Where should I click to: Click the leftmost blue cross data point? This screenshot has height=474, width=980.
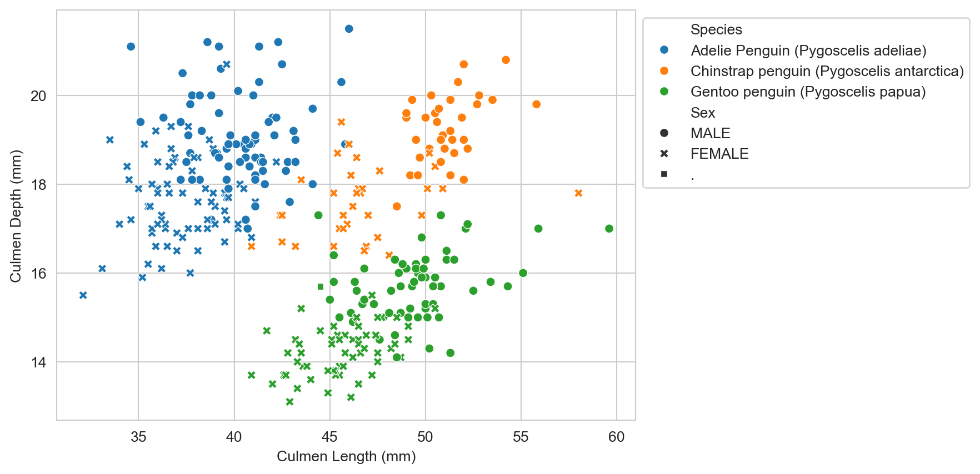coord(83,295)
